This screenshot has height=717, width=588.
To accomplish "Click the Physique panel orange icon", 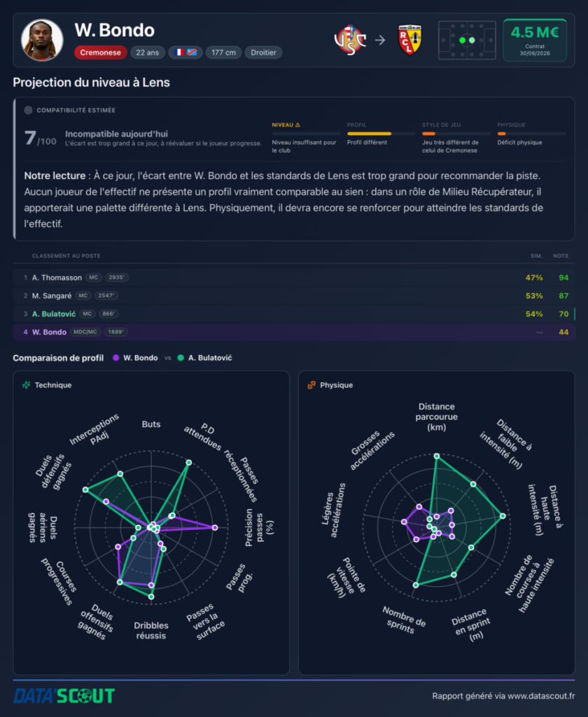I will [311, 385].
